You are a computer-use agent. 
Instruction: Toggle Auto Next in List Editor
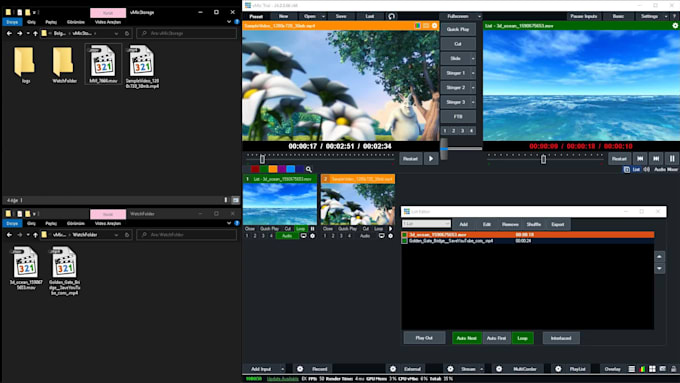tap(467, 338)
